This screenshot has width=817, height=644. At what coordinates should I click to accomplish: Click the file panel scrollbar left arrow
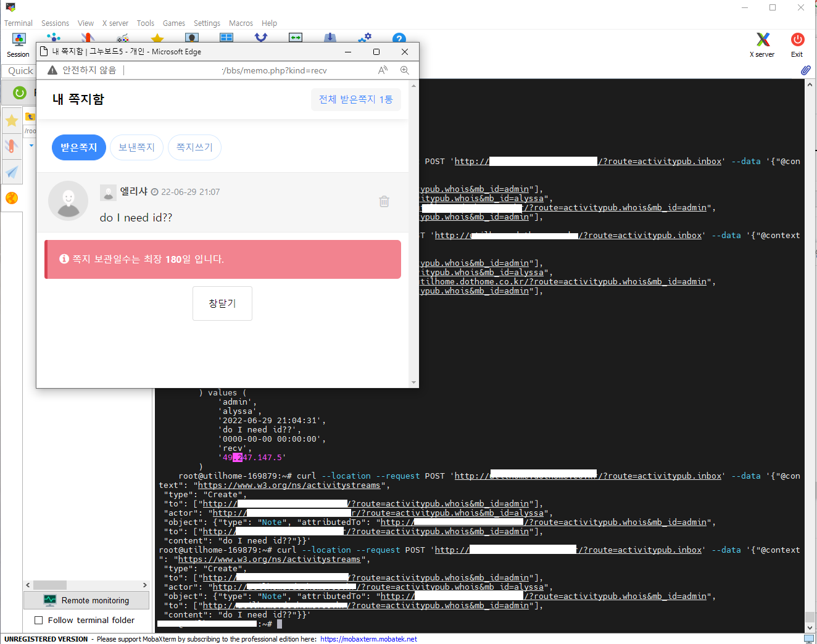pos(28,585)
